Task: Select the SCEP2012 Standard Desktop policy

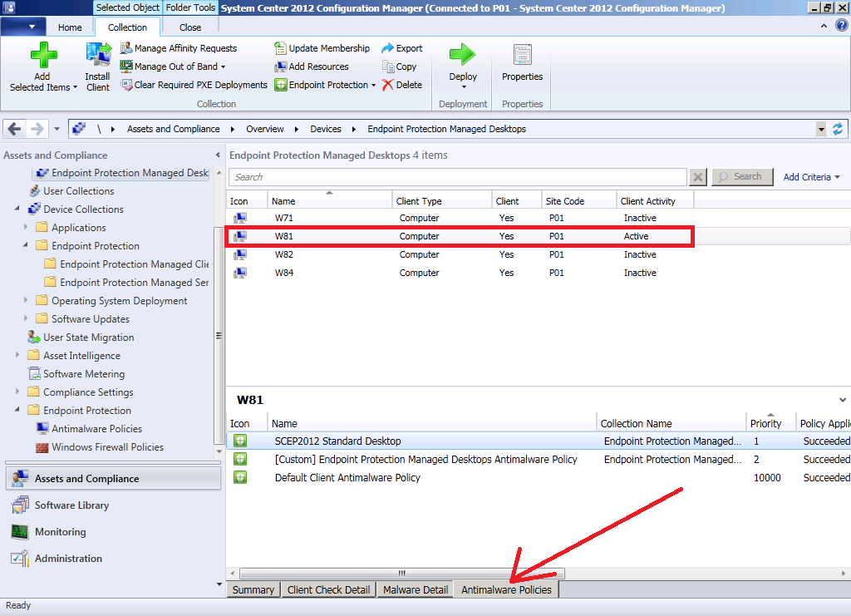Action: pos(539,441)
